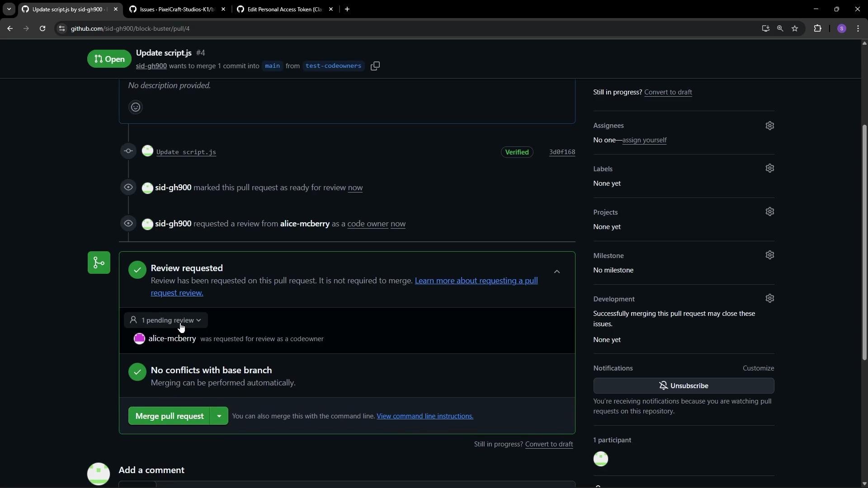The width and height of the screenshot is (868, 488).
Task: Open the browser profile avatar menu
Action: (x=841, y=28)
